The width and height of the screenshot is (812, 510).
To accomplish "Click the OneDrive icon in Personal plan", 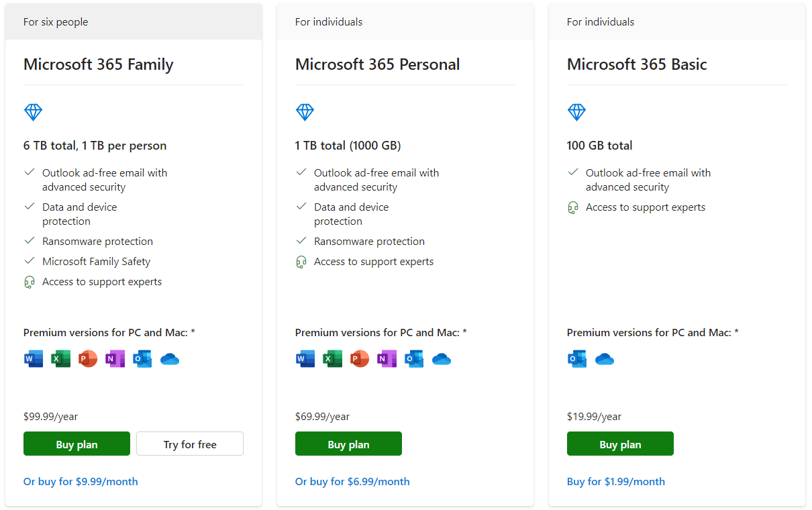I will (442, 359).
